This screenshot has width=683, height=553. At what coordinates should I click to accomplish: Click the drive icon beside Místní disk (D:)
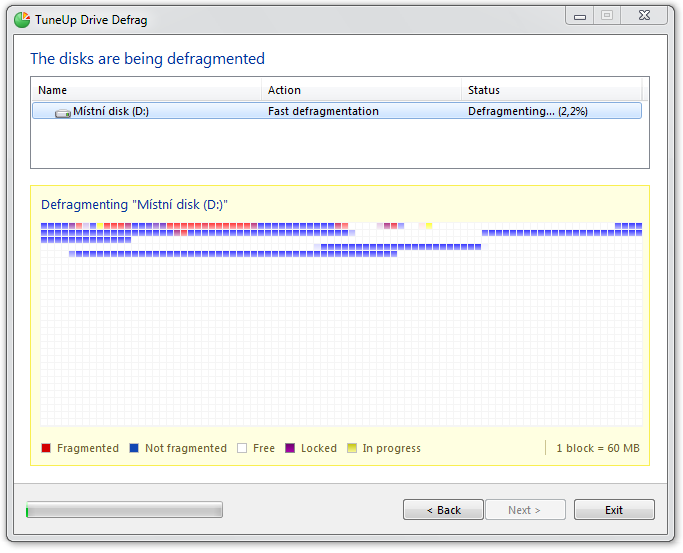(x=63, y=113)
